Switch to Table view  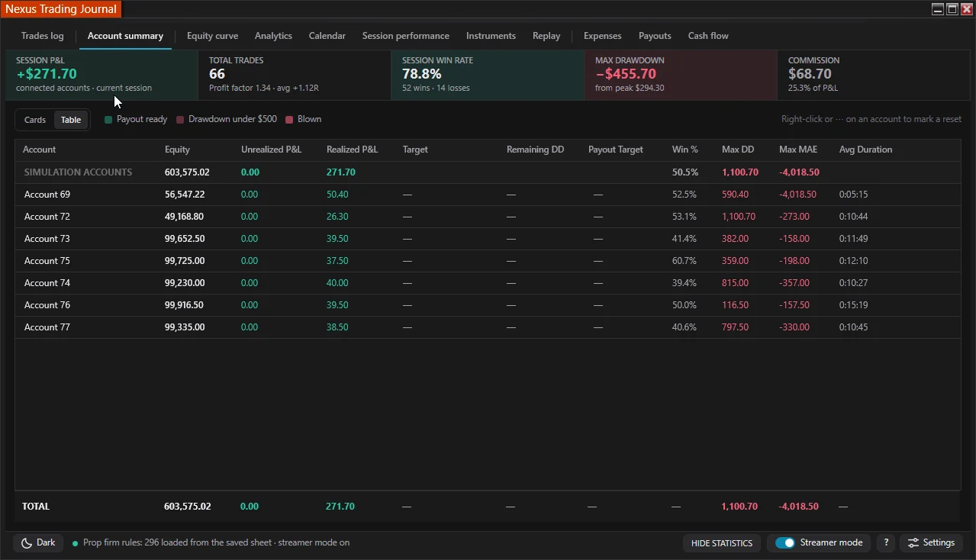71,120
